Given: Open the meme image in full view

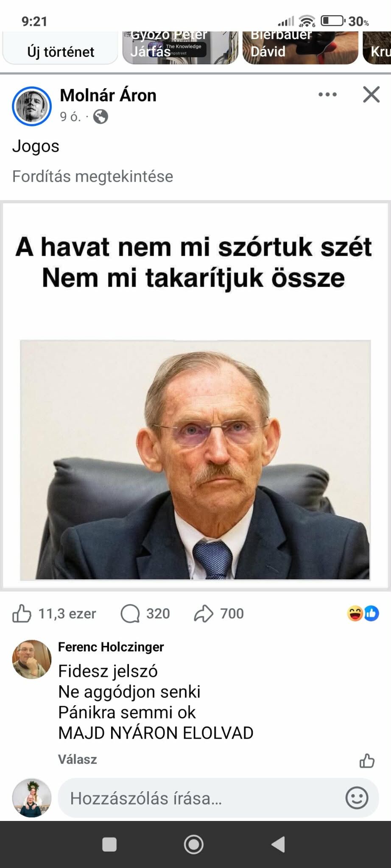Looking at the screenshot, I should pyautogui.click(x=195, y=395).
